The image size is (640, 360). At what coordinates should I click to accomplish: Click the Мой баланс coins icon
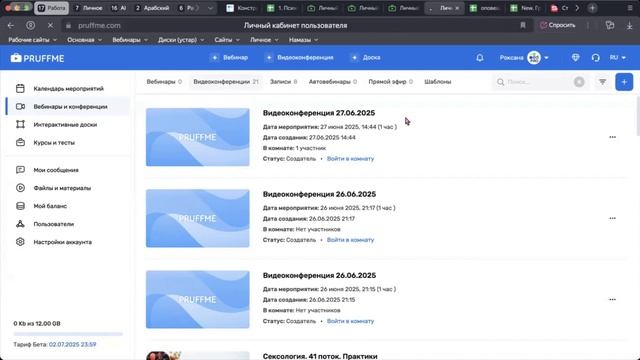20,206
